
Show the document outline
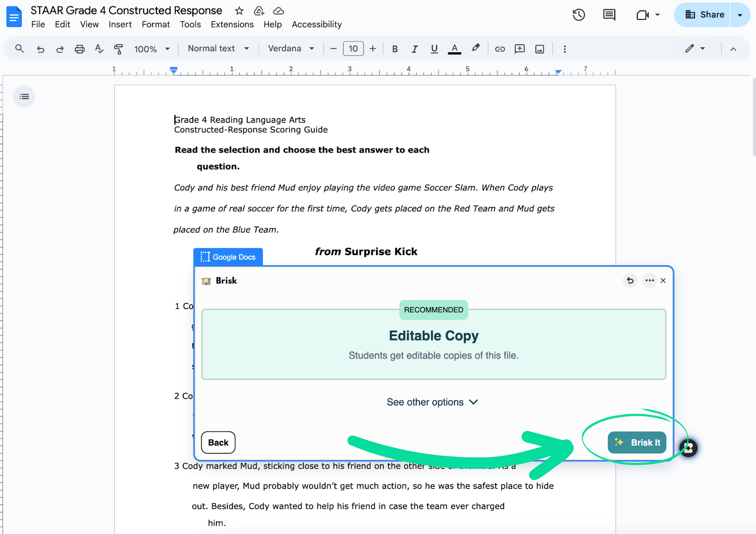tap(24, 96)
